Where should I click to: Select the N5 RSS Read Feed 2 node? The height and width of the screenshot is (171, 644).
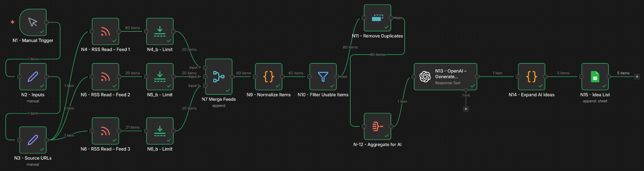coord(105,77)
